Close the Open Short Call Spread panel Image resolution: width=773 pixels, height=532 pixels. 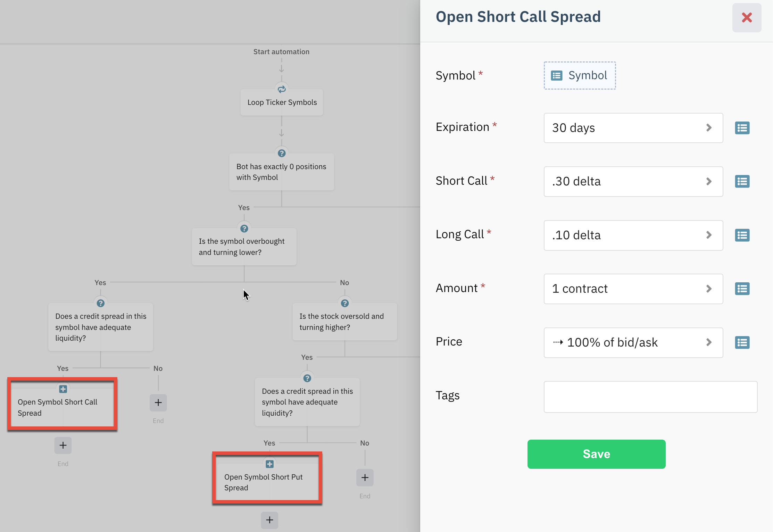(x=747, y=18)
